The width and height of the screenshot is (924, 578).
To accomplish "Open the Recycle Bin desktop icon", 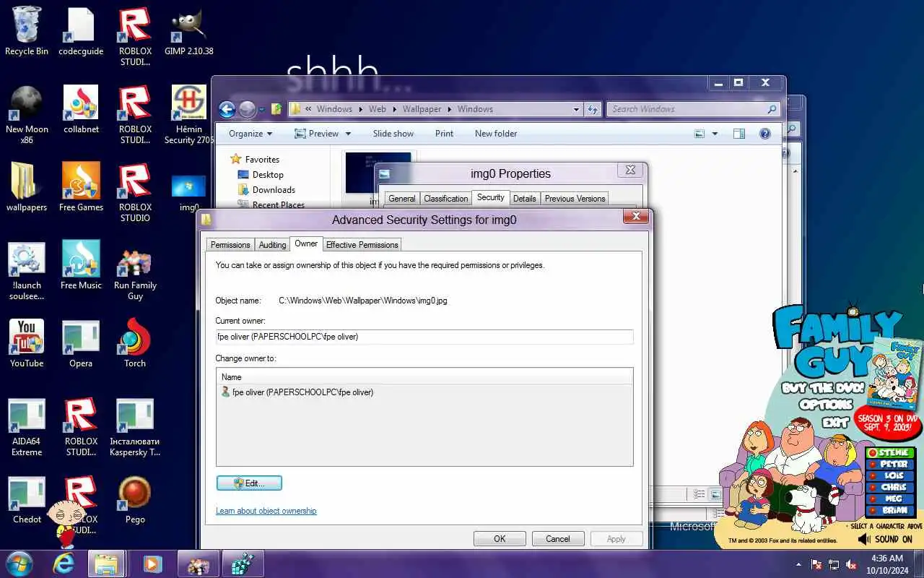I will 27,31.
